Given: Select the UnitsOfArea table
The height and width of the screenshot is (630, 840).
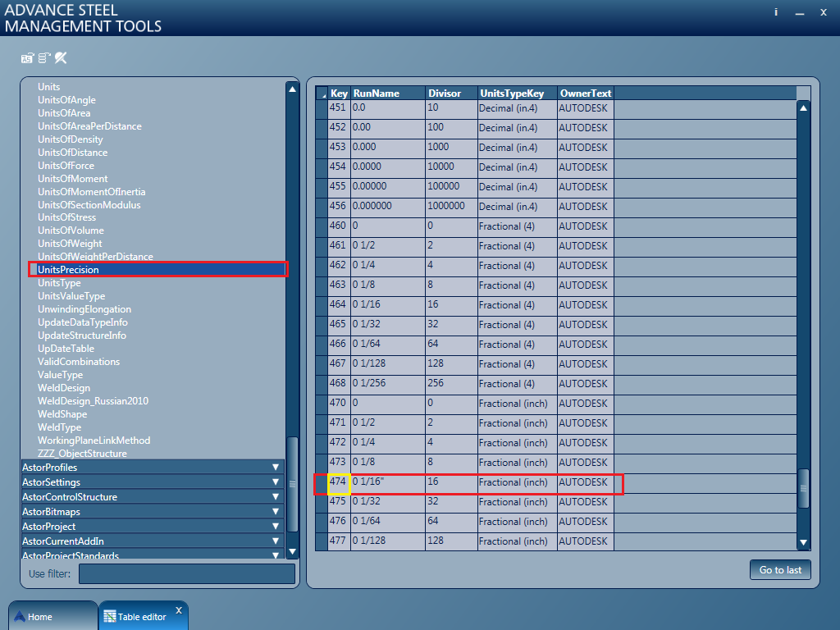Looking at the screenshot, I should 64,113.
